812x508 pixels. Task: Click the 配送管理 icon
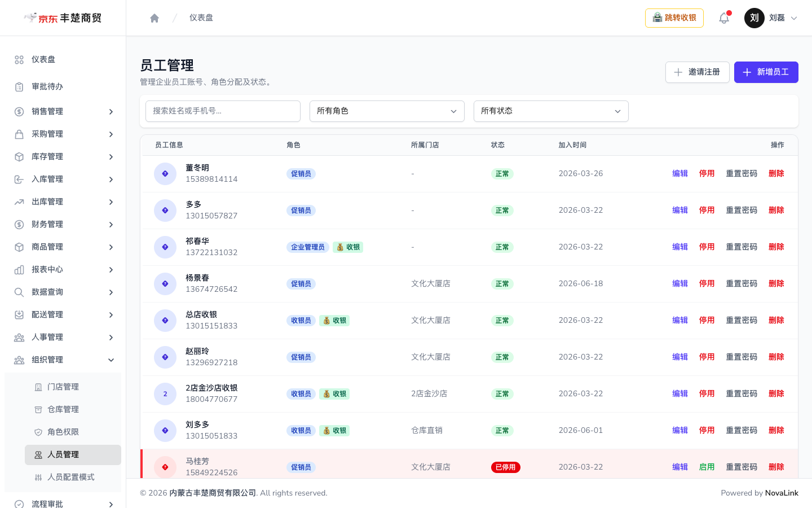coord(19,315)
